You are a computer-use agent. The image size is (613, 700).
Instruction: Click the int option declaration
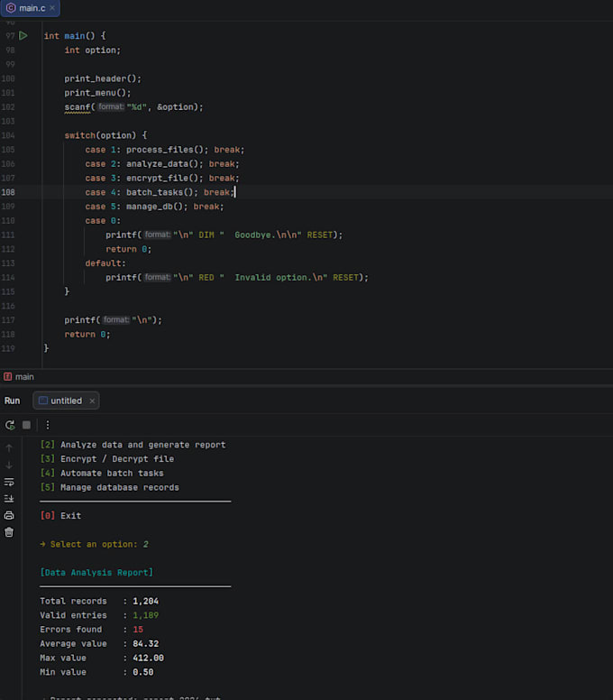click(x=92, y=50)
